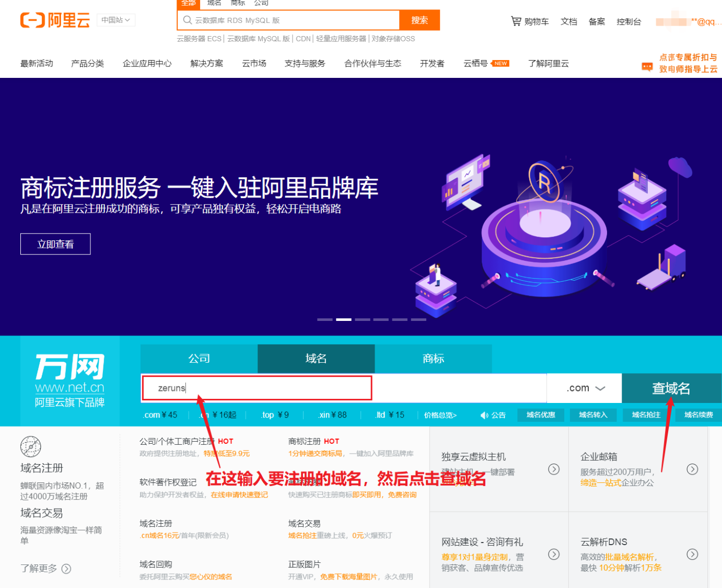
Task: Click the magnifier icon in top search bar
Action: click(187, 20)
